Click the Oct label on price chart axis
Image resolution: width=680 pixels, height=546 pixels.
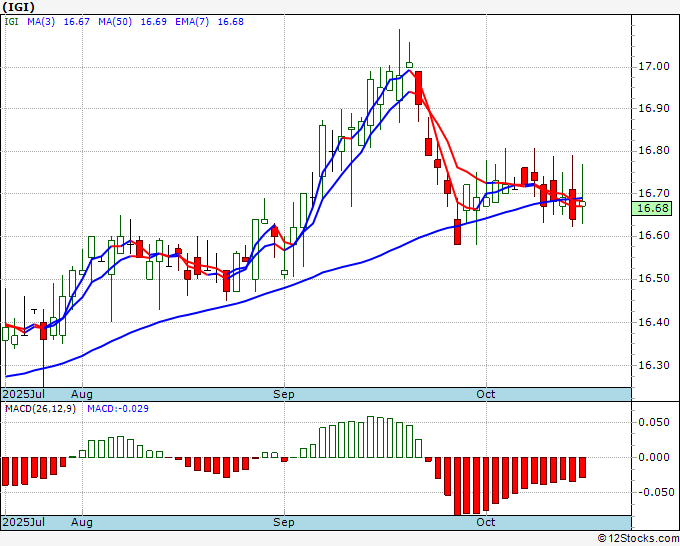(x=486, y=394)
